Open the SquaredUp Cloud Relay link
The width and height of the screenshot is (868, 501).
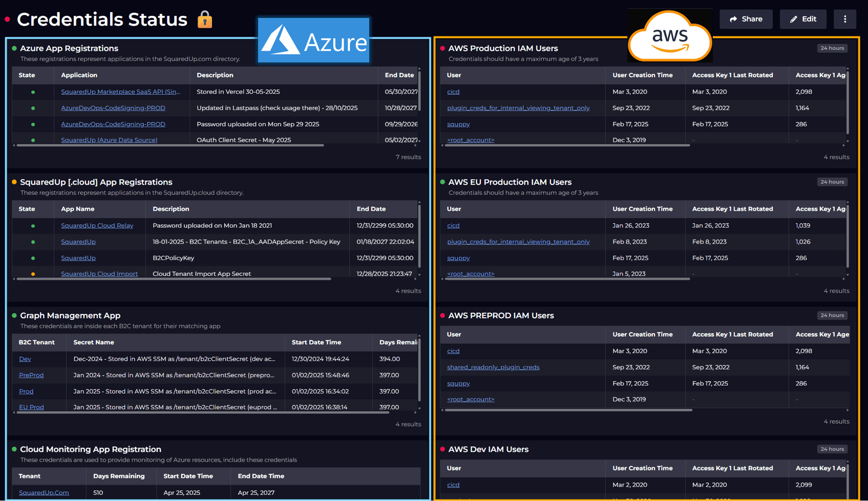tap(97, 225)
